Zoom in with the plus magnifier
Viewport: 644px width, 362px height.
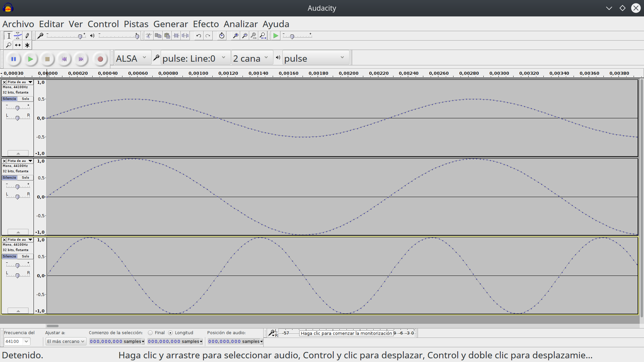[x=235, y=36]
